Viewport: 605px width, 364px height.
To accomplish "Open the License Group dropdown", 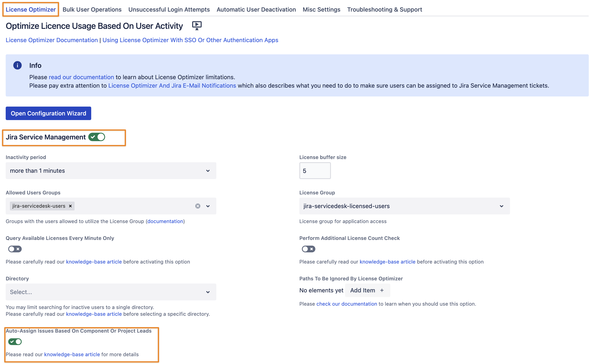I will [x=404, y=206].
